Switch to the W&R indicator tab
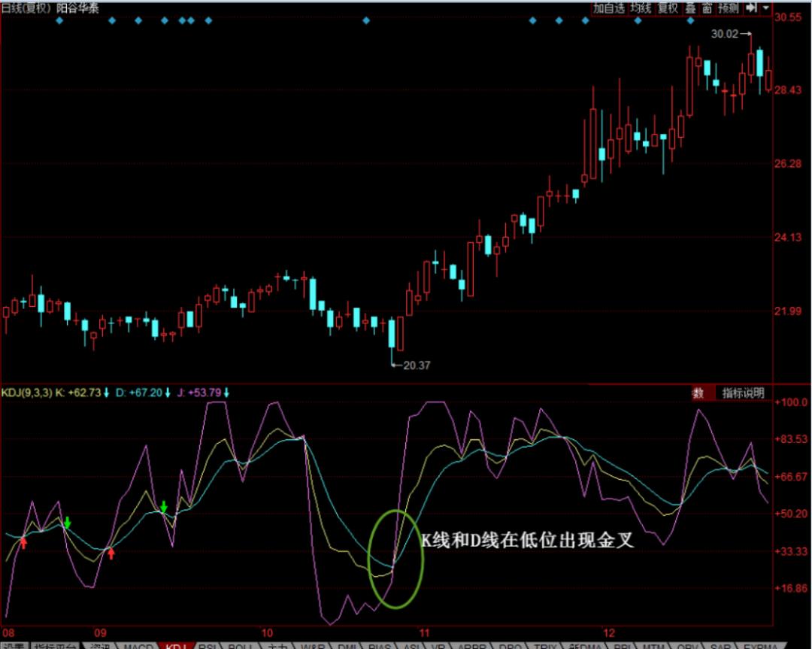The height and width of the screenshot is (649, 812). click(x=313, y=645)
